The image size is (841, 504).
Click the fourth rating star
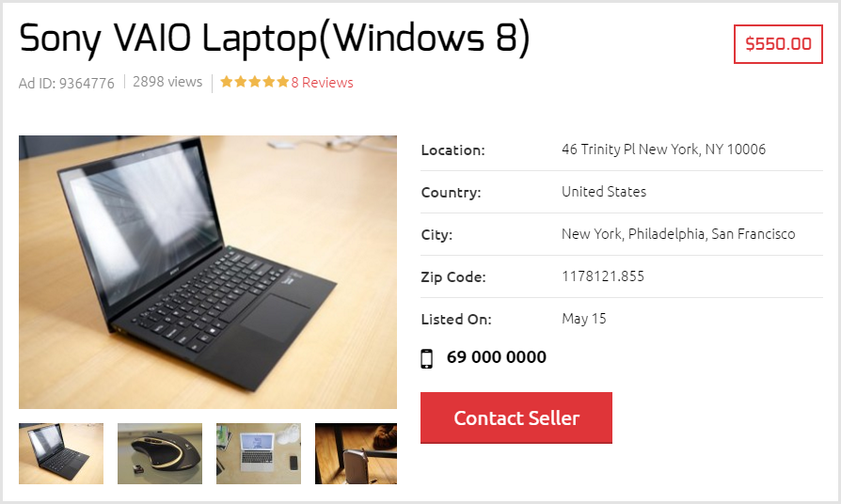click(x=269, y=82)
